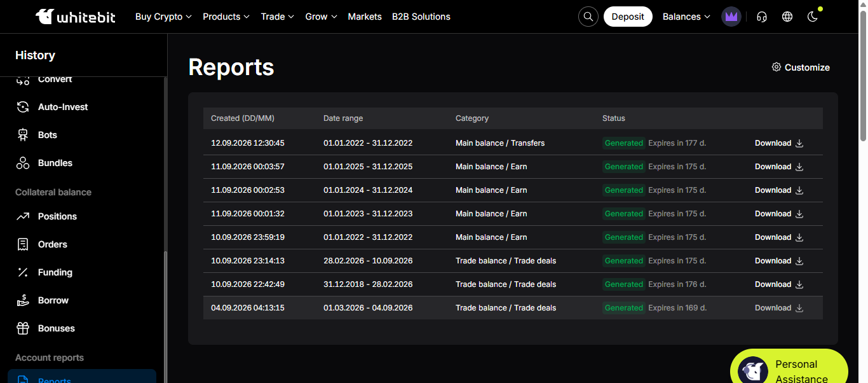Click download icon for 10.09.2026 22:42:49 report
Screen dimensions: 868x383
799,284
